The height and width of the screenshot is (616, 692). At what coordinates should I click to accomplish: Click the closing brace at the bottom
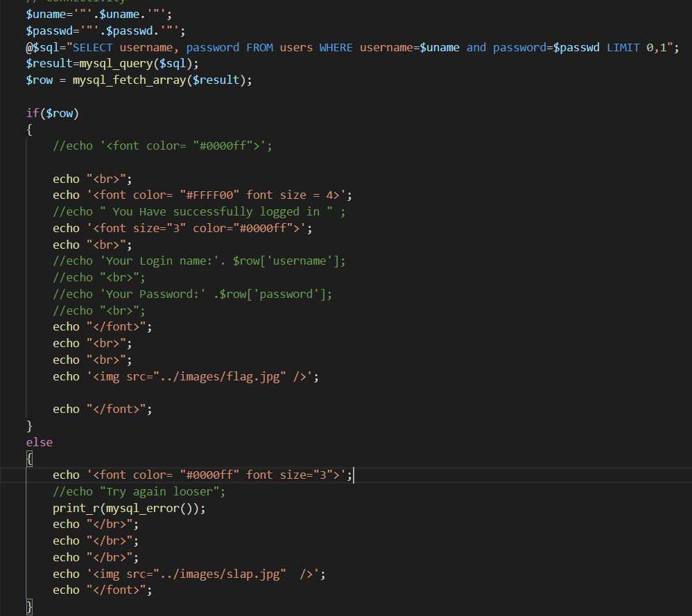click(29, 607)
